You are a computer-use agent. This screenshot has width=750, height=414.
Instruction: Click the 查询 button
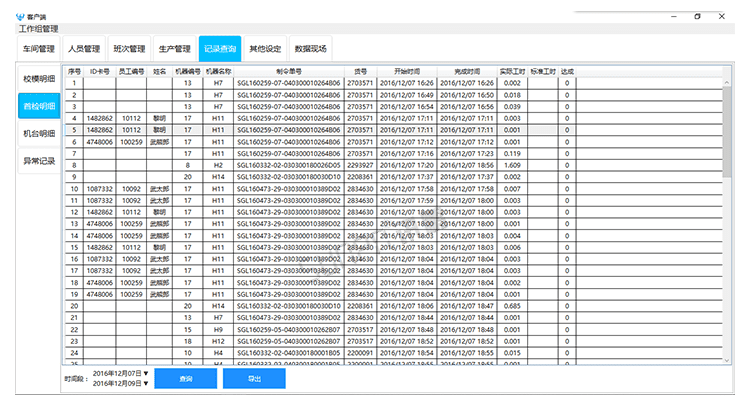click(186, 379)
